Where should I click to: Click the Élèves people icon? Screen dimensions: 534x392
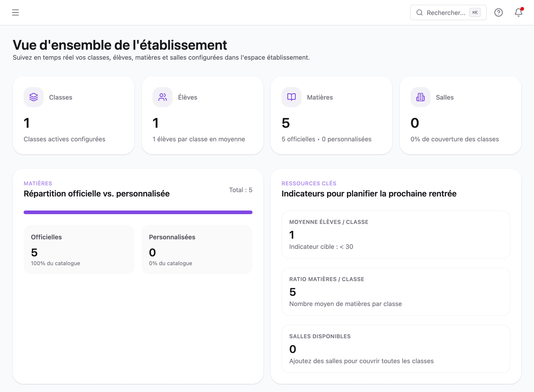tap(162, 97)
